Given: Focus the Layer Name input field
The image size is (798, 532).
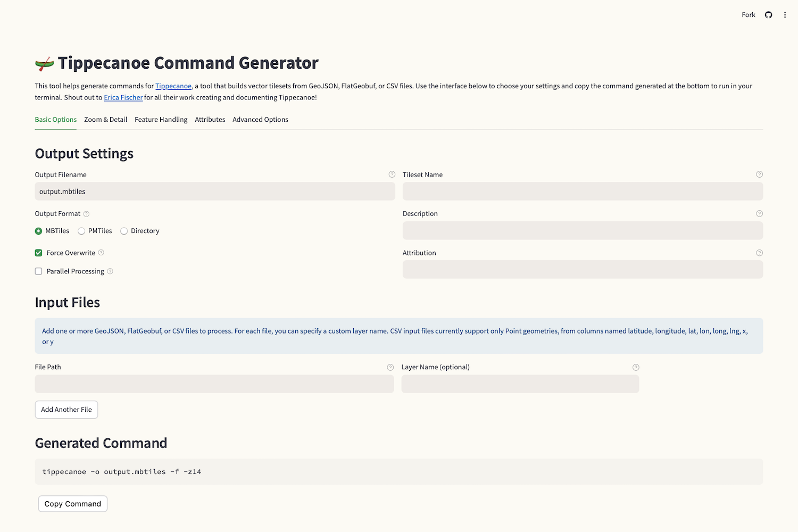Looking at the screenshot, I should click(520, 384).
